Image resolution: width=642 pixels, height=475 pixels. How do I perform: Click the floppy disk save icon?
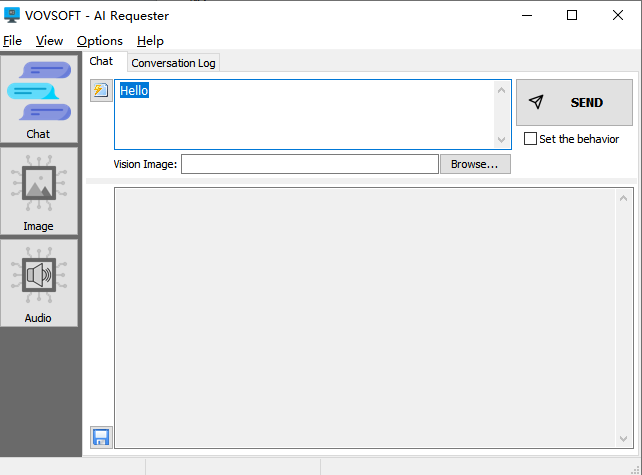[101, 437]
